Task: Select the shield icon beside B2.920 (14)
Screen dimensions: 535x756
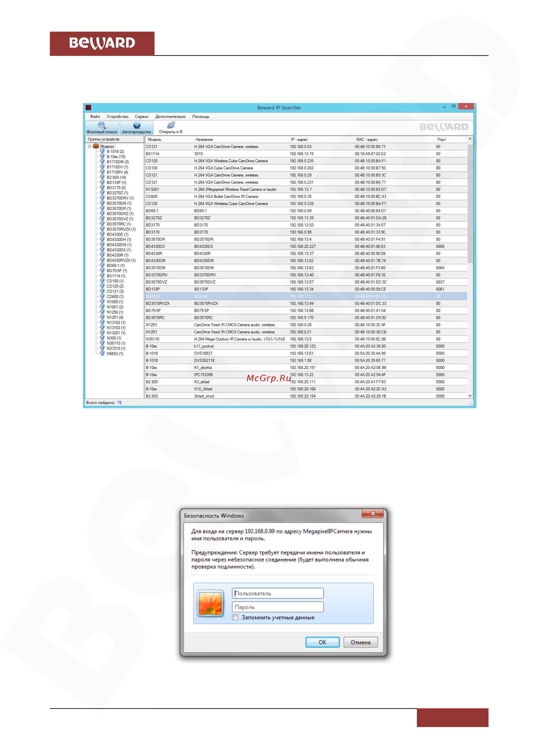Action: pos(102,177)
